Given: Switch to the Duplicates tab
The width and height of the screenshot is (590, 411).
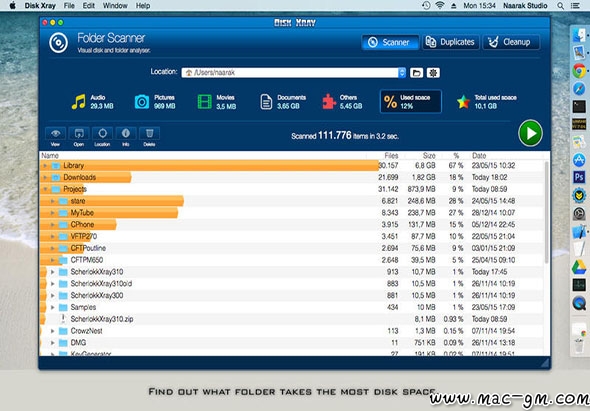Looking at the screenshot, I should point(451,42).
